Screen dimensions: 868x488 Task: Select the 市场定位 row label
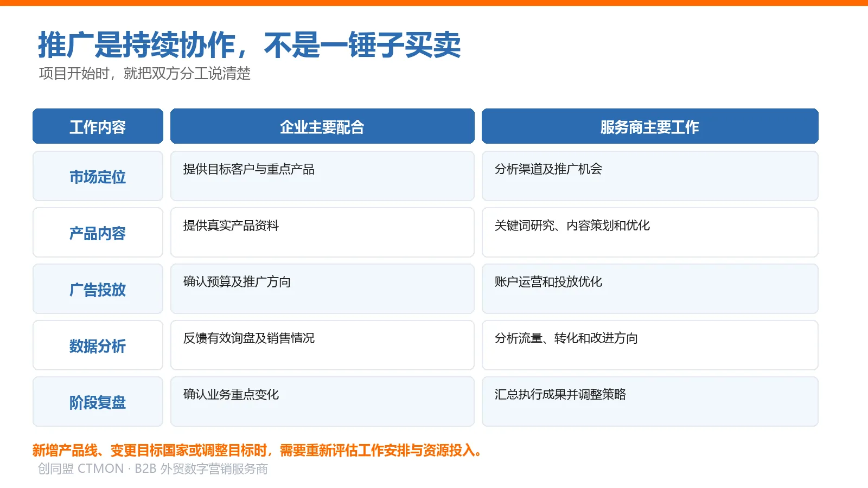point(98,176)
